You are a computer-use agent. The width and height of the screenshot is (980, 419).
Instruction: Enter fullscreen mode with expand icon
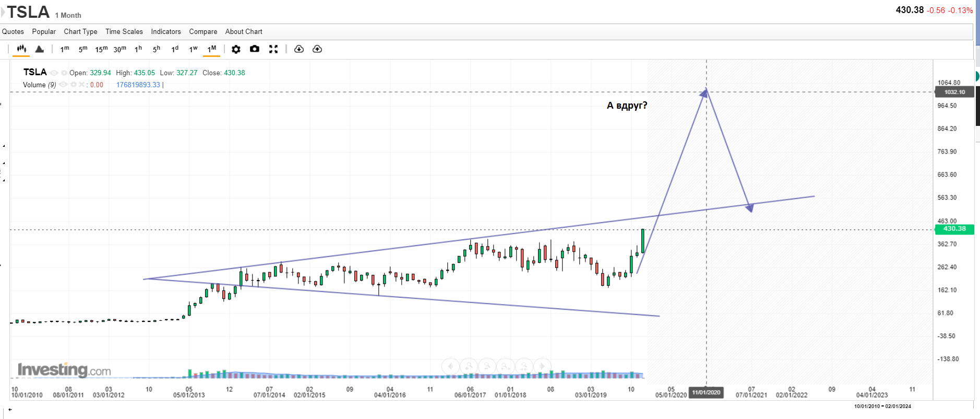[x=273, y=49]
